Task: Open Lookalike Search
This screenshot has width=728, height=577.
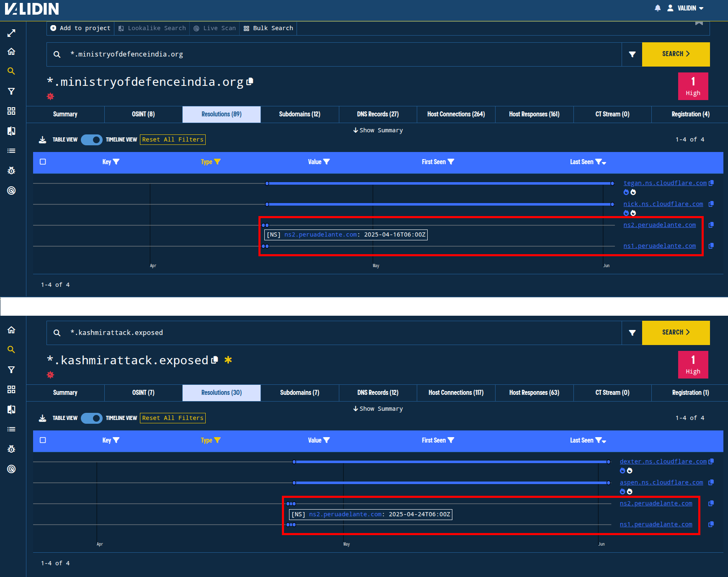Action: pyautogui.click(x=152, y=28)
